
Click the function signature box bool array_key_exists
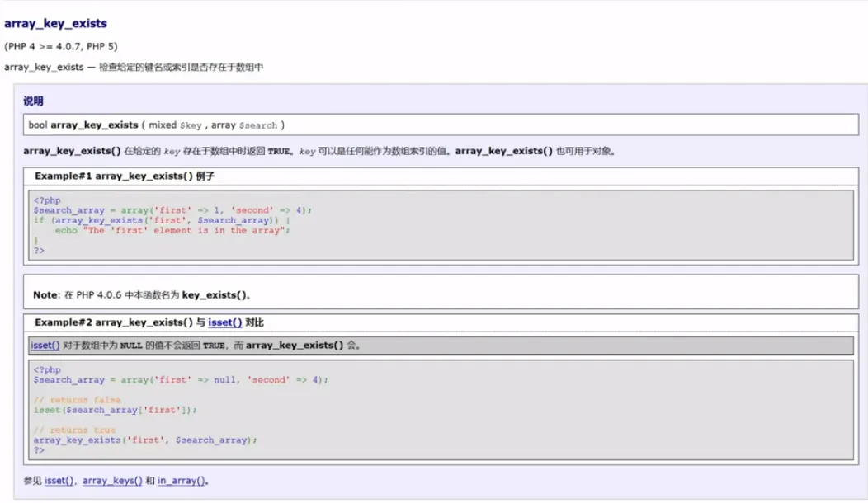click(441, 125)
